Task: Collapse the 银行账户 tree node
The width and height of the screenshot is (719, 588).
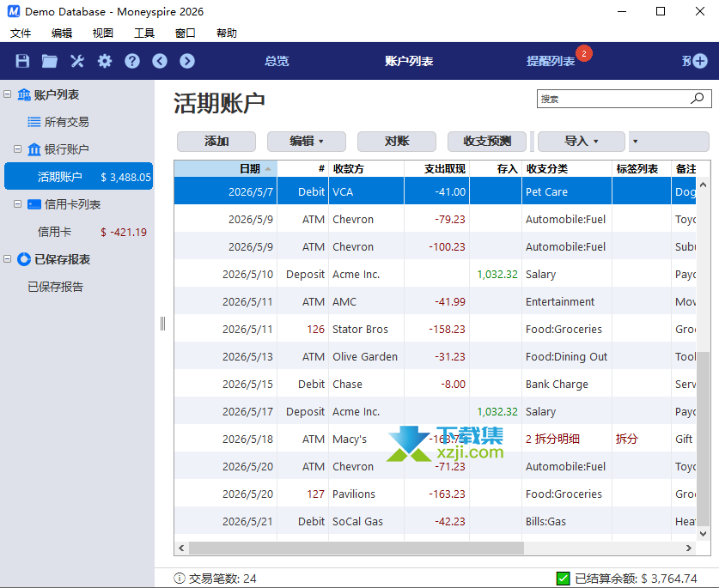Action: [x=17, y=149]
